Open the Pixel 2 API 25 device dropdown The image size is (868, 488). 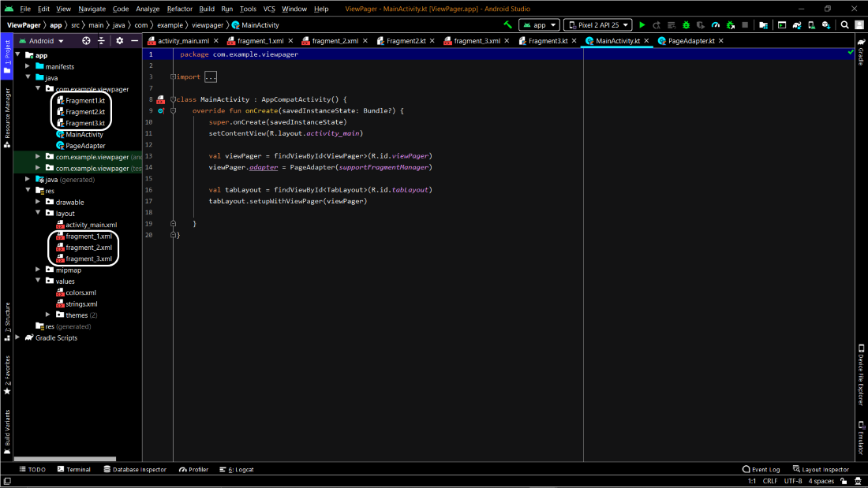(599, 25)
